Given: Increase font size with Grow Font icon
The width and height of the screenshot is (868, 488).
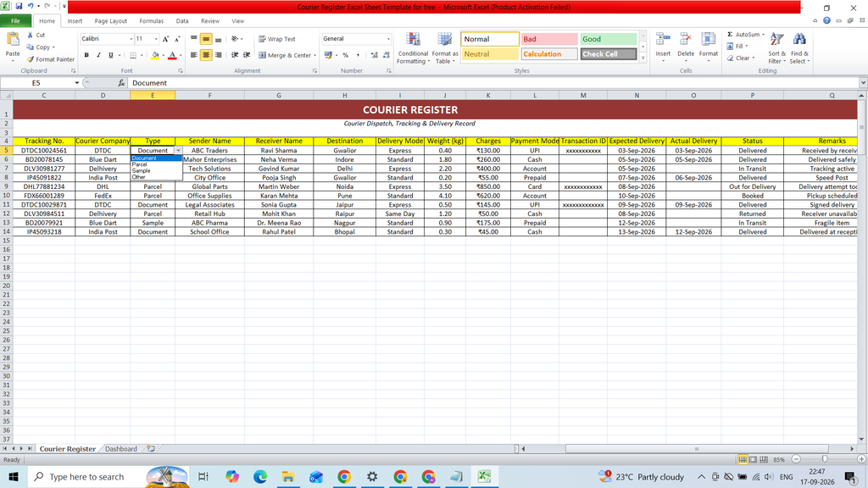Looking at the screenshot, I should [x=165, y=39].
